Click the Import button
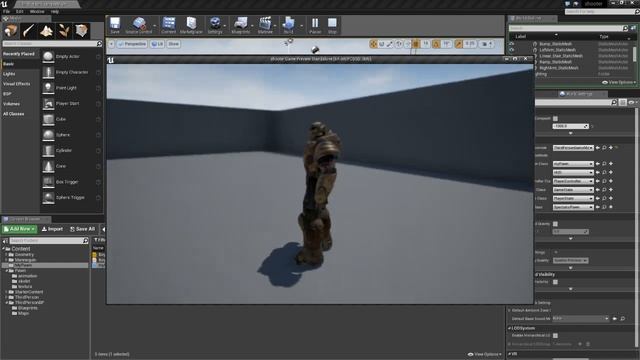 point(52,229)
